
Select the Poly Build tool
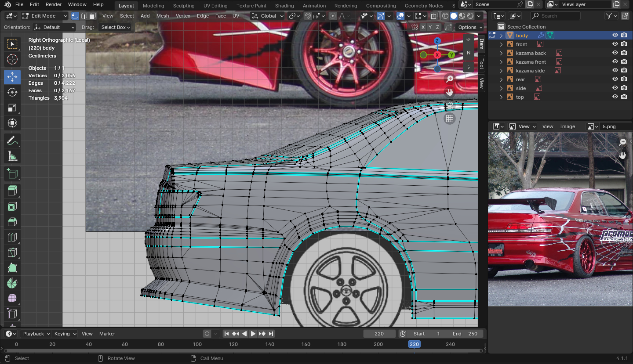click(12, 269)
